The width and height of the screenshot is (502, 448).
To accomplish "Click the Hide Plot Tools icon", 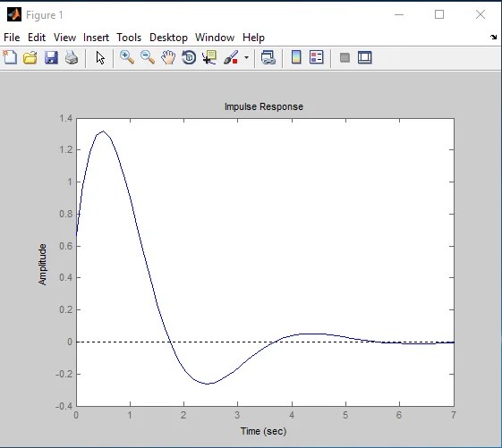I will [345, 58].
